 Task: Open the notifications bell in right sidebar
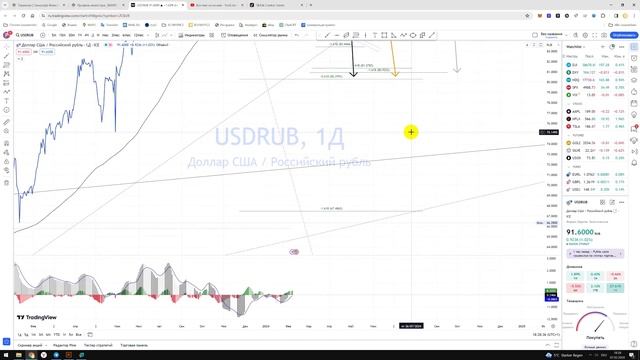pos(634,163)
